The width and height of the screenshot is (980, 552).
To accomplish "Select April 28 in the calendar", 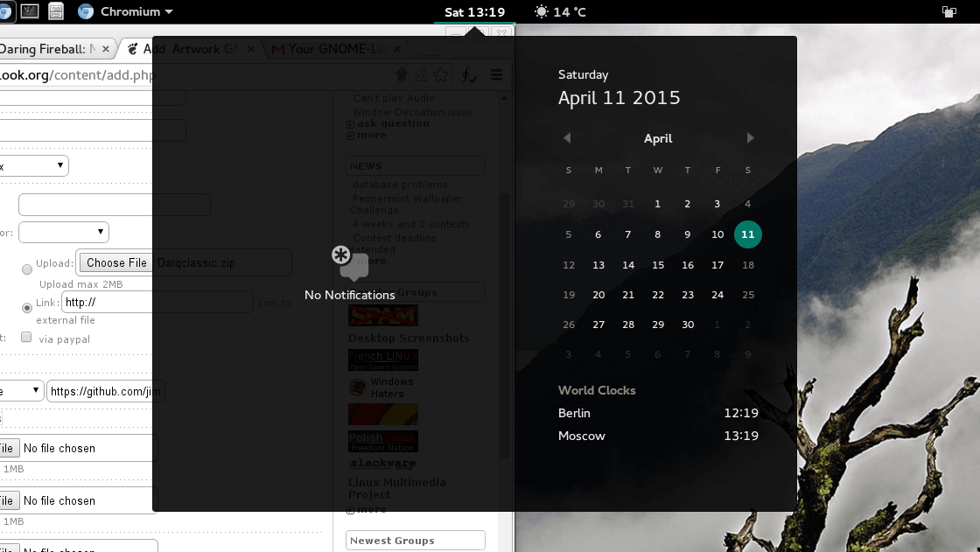I will click(x=628, y=325).
